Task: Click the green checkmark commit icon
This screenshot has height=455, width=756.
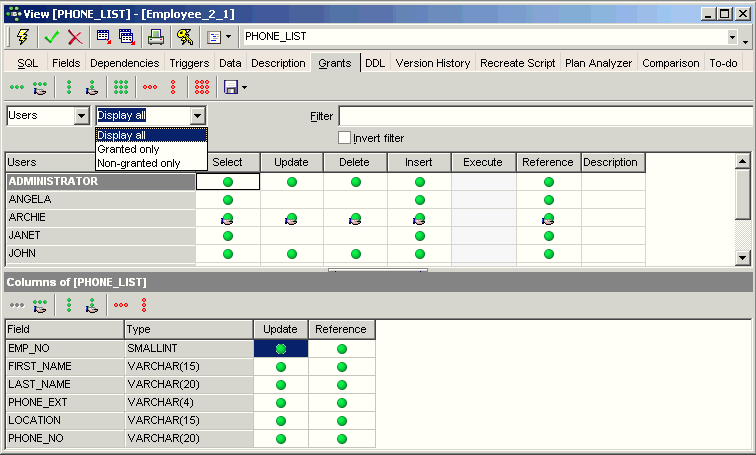Action: tap(52, 37)
